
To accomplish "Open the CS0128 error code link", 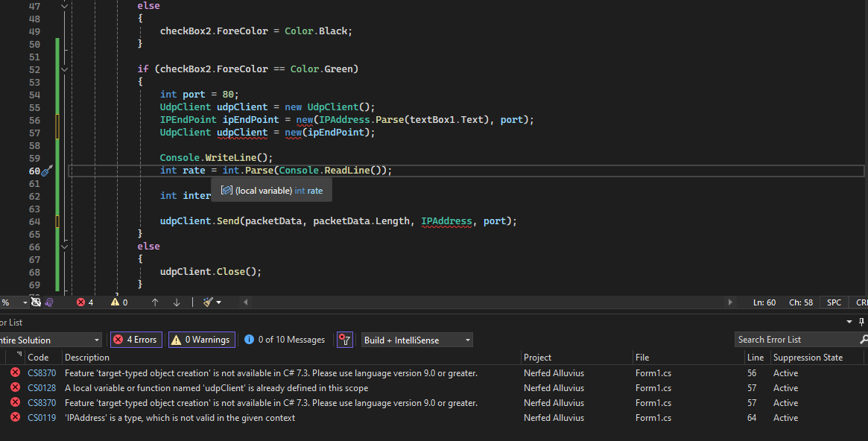I will click(42, 388).
